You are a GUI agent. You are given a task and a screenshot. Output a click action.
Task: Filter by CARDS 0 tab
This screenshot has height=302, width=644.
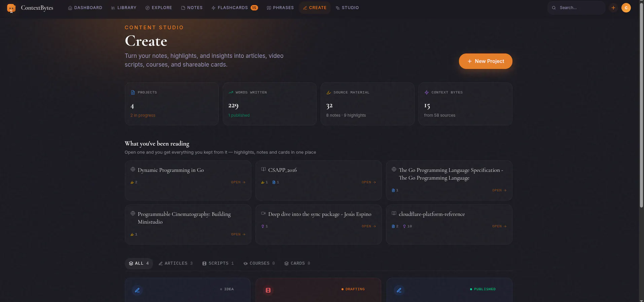coord(297,263)
